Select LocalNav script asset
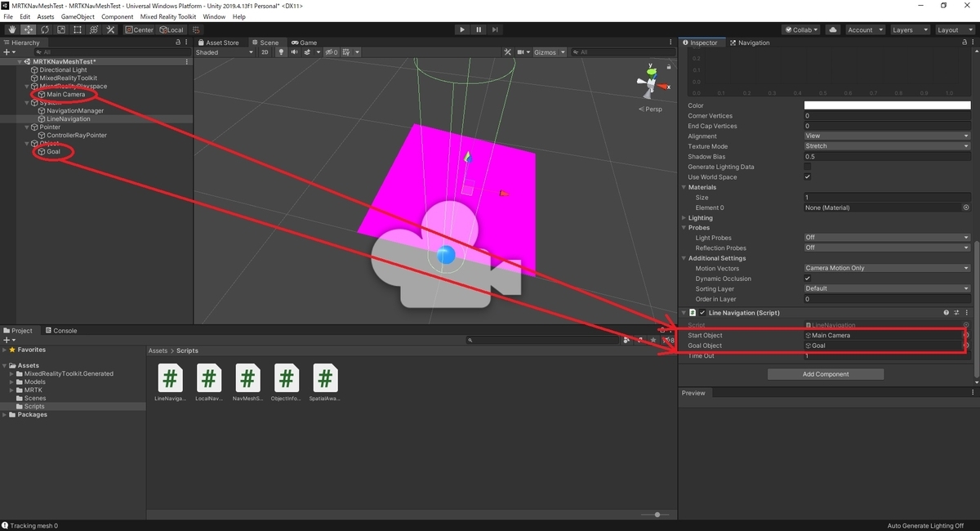 (x=209, y=383)
